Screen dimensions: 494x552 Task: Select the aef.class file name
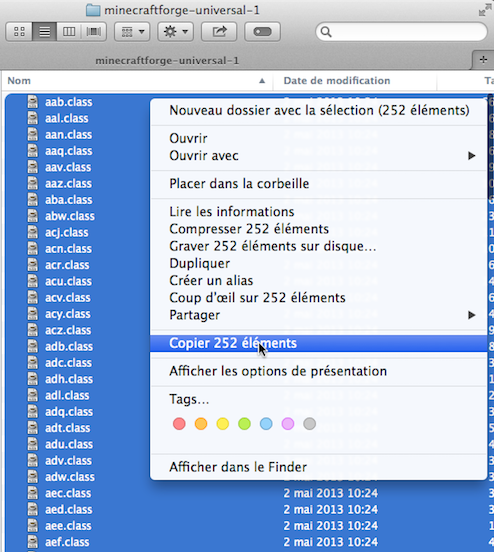(67, 542)
